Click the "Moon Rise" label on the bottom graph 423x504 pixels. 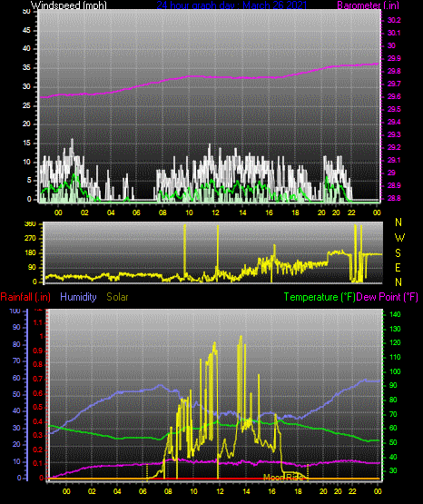point(283,477)
